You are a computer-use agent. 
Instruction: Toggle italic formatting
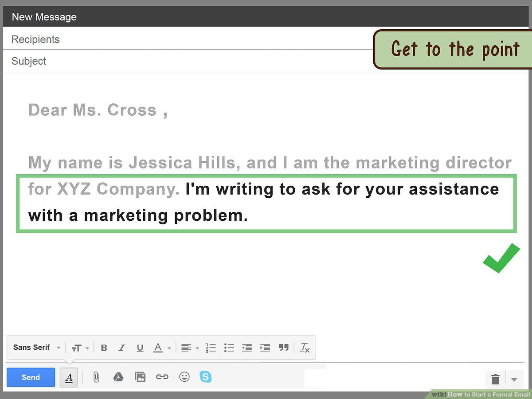[x=122, y=348]
